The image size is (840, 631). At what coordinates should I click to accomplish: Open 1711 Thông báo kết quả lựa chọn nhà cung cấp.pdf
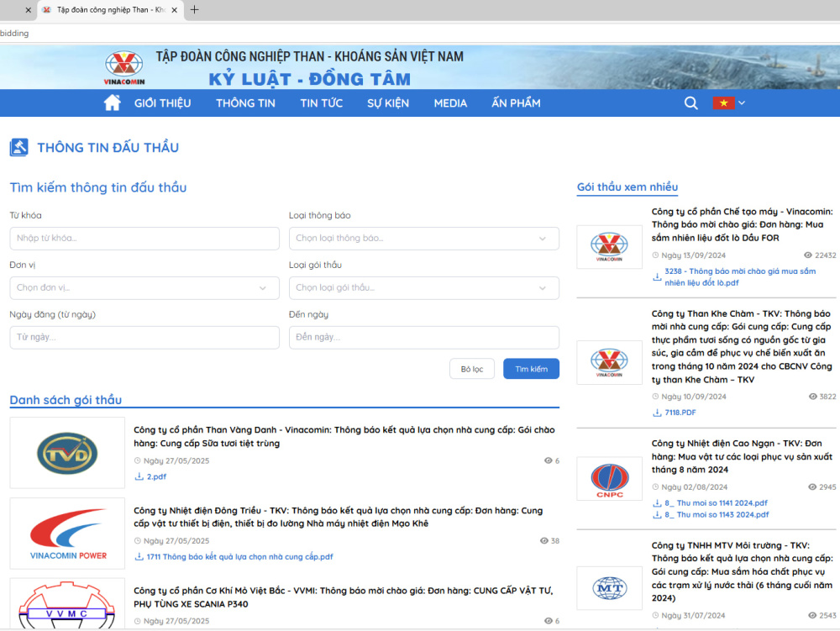(239, 556)
